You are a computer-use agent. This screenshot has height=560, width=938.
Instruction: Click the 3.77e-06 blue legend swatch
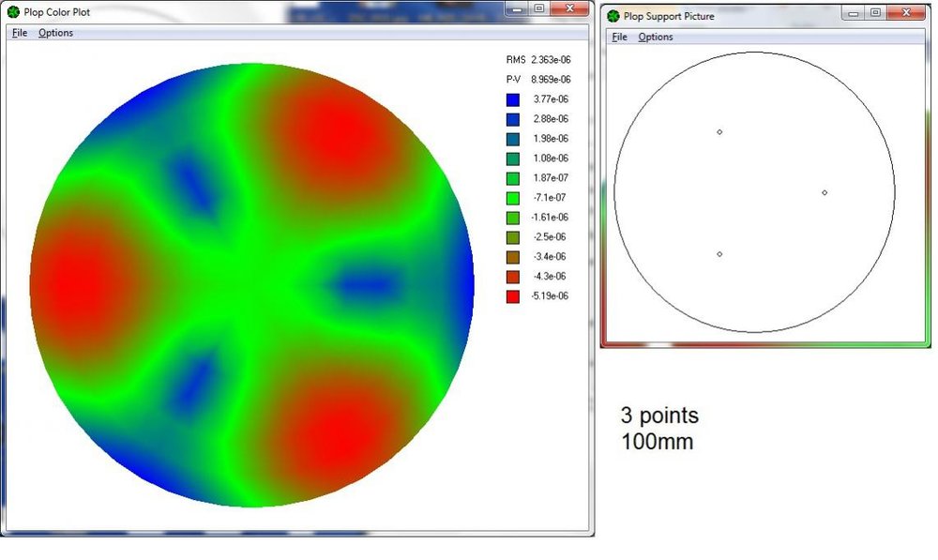tap(513, 100)
